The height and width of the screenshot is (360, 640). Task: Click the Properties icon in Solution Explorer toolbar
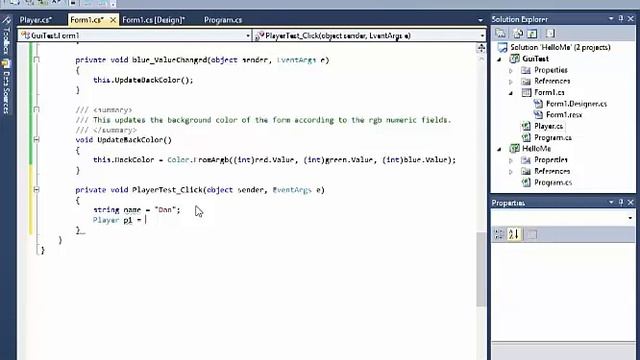[501, 33]
